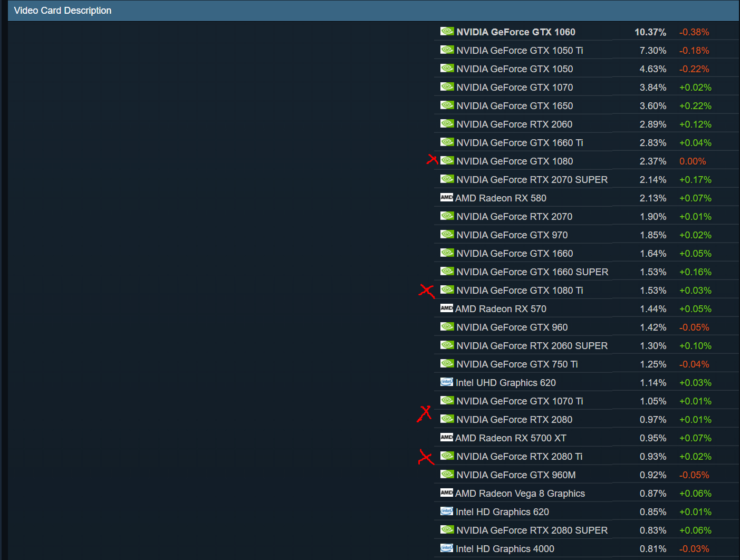The image size is (740, 560).
Task: Select the Intel HD Graphics 4000 name
Action: click(x=505, y=549)
